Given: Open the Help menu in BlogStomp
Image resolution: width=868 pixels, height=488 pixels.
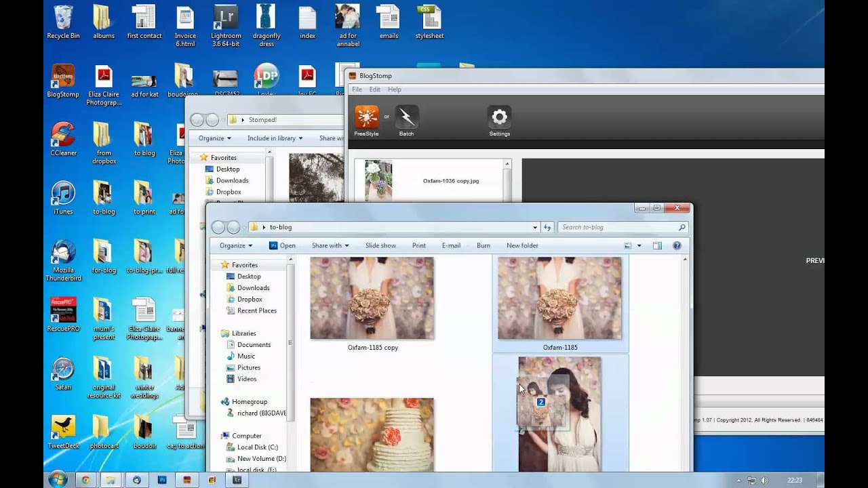Looking at the screenshot, I should (x=394, y=89).
